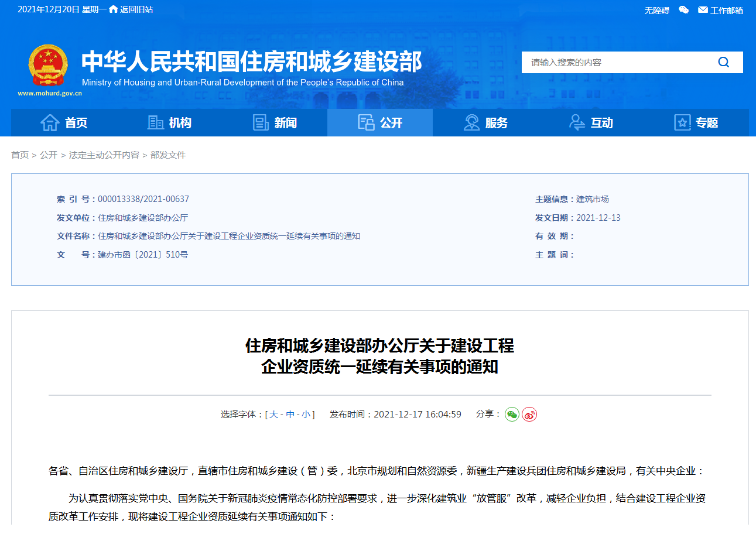This screenshot has width=756, height=534.
Task: Set font size to 小
Action: pyautogui.click(x=306, y=415)
